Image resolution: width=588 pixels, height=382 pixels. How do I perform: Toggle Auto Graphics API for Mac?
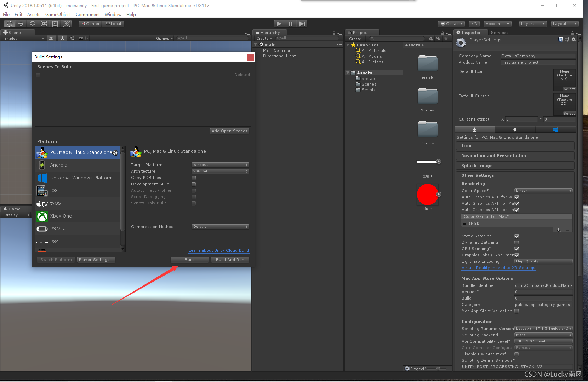click(x=516, y=203)
